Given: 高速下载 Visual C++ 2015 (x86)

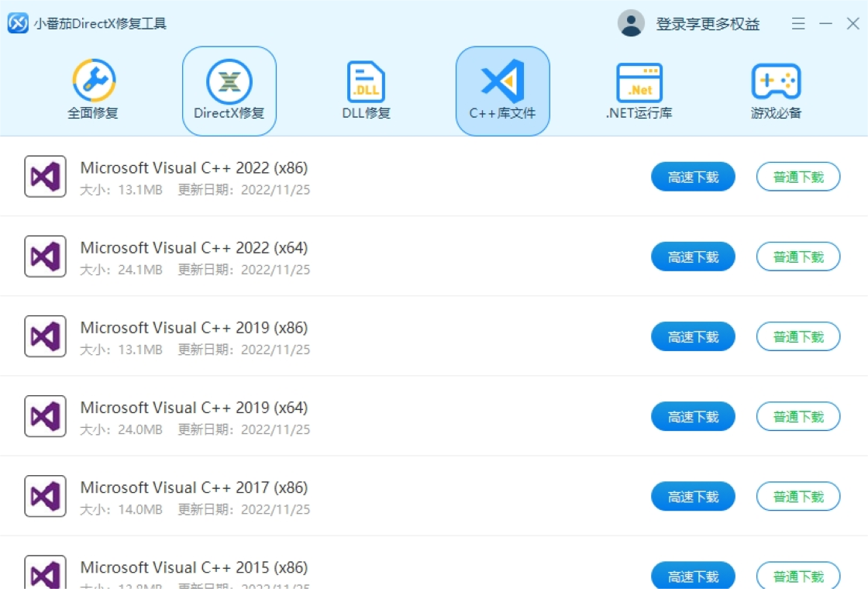Looking at the screenshot, I should 693,575.
